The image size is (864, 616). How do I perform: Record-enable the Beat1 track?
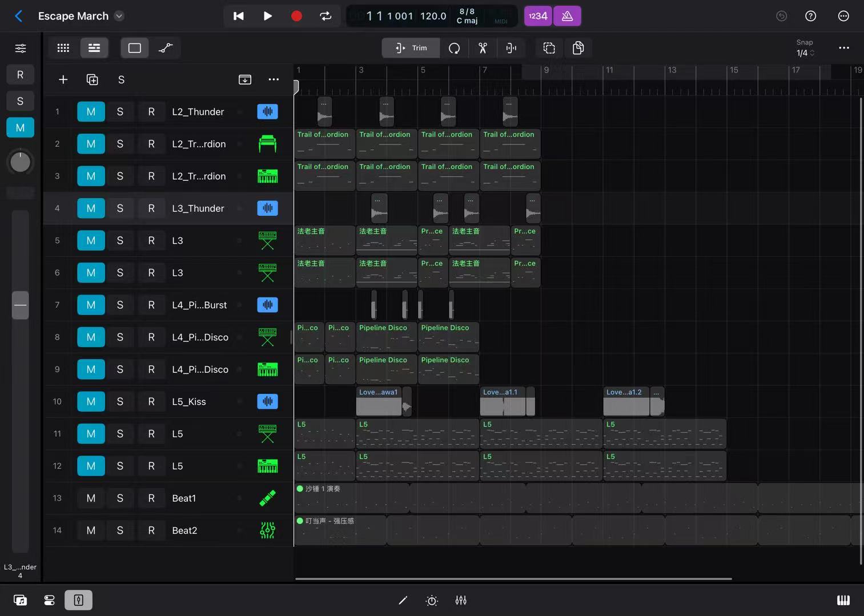[151, 498]
